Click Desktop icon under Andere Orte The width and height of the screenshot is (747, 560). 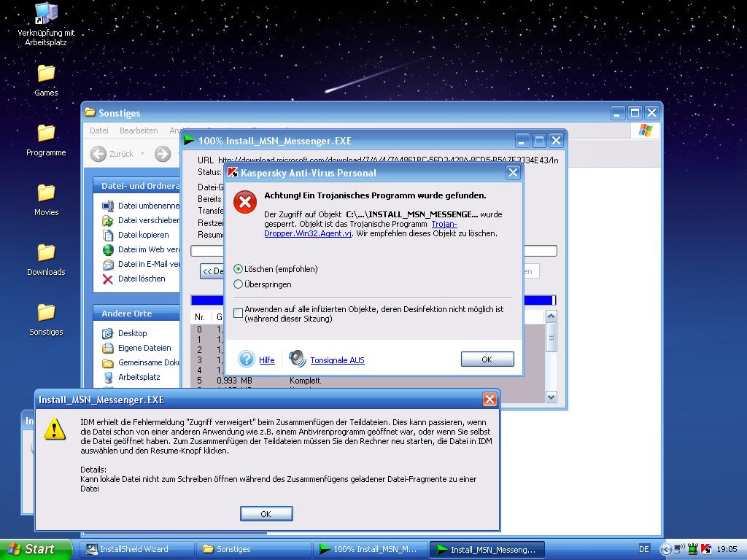coord(108,333)
